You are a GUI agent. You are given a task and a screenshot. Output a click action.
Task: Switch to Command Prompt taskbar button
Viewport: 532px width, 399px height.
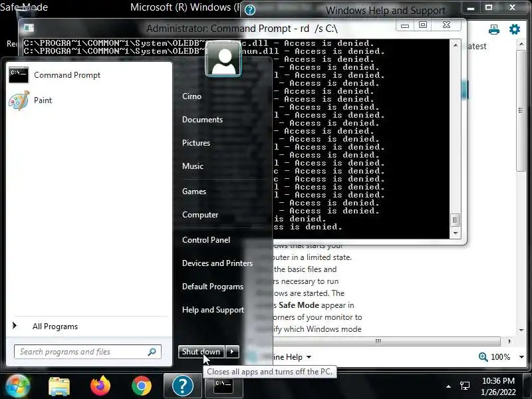click(x=223, y=386)
